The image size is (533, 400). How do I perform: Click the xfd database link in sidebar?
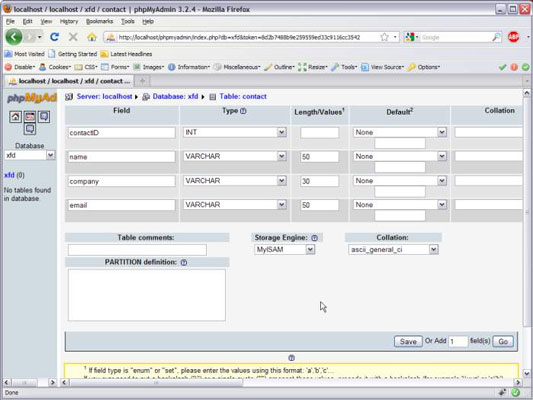pyautogui.click(x=9, y=175)
